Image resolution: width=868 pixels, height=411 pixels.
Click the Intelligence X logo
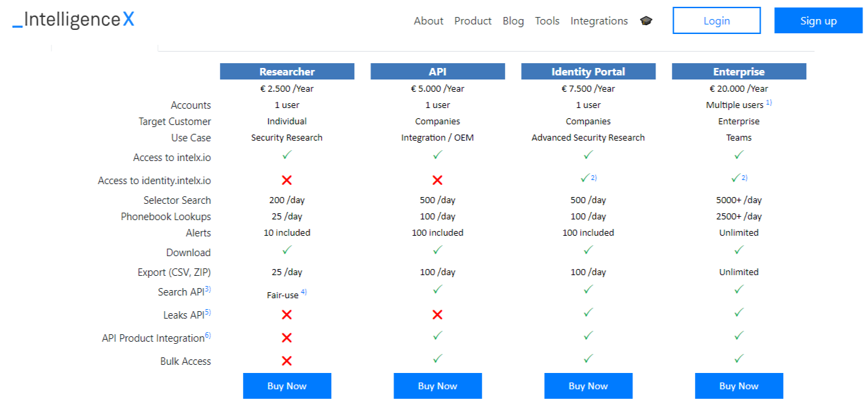click(x=73, y=20)
